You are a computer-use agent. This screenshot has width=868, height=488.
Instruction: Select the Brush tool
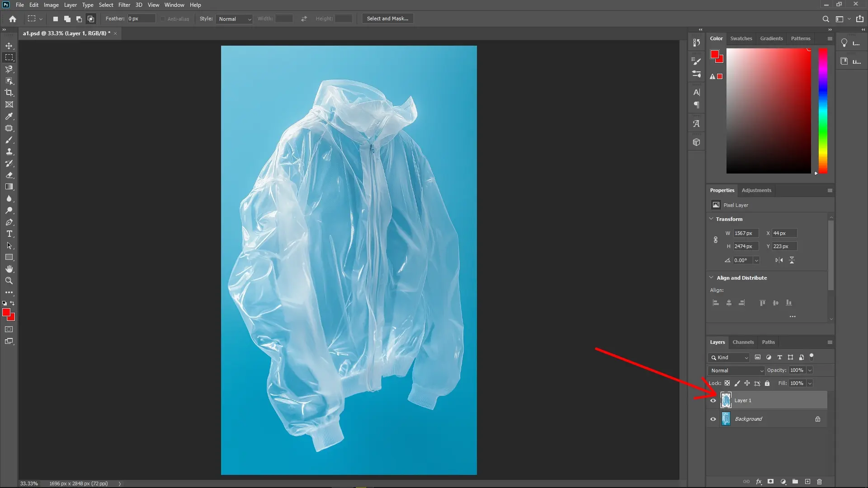point(9,140)
